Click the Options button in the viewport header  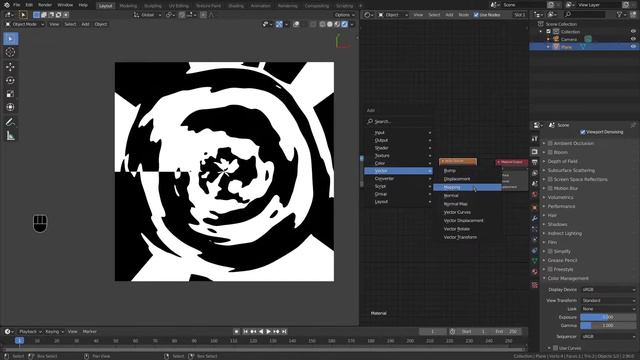[x=344, y=15]
